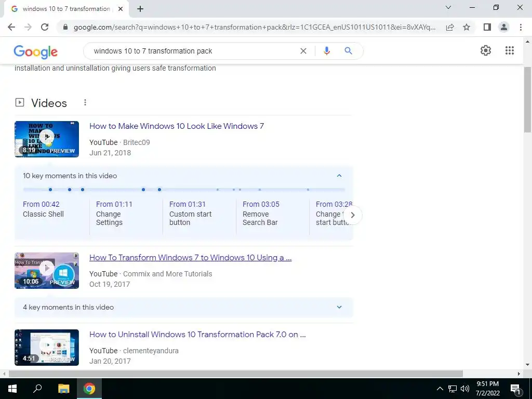This screenshot has height=399, width=532.
Task: Play the clementeyandura video thumbnail
Action: click(47, 348)
